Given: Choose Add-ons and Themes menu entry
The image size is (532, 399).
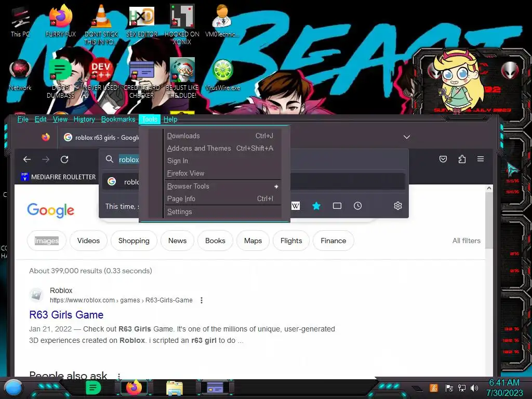Looking at the screenshot, I should coord(222,148).
